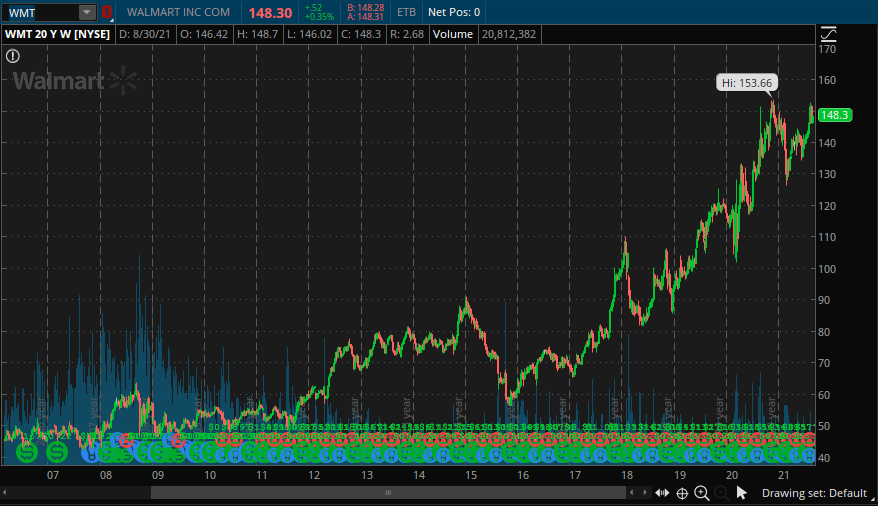This screenshot has height=506, width=878.
Task: Click the WALMART INC COM description
Action: click(x=178, y=12)
